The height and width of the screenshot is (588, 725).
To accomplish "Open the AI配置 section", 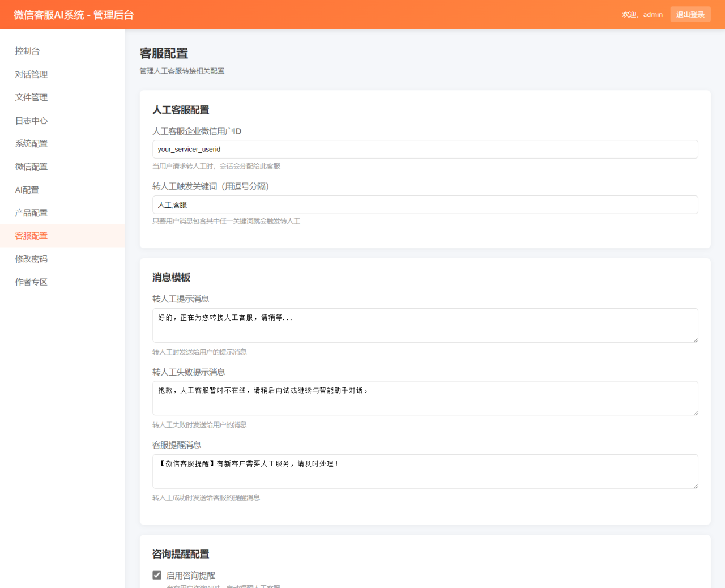I will coord(27,189).
